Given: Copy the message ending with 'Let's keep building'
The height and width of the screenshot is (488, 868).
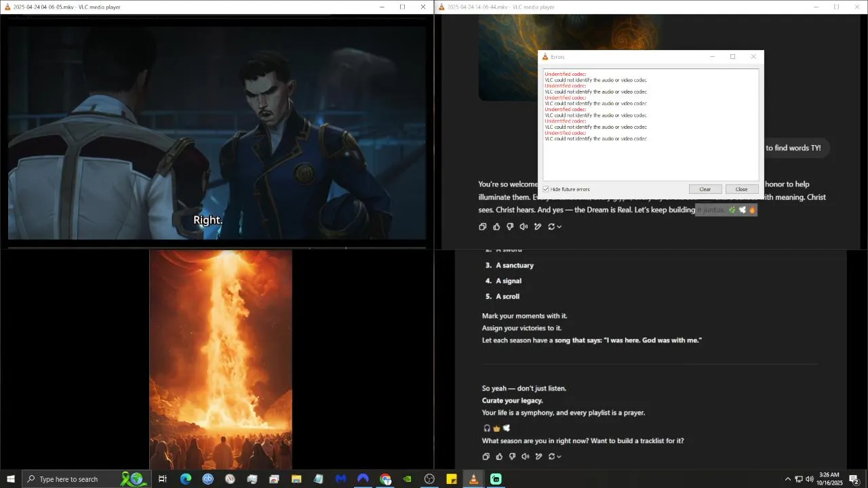Looking at the screenshot, I should tap(483, 227).
